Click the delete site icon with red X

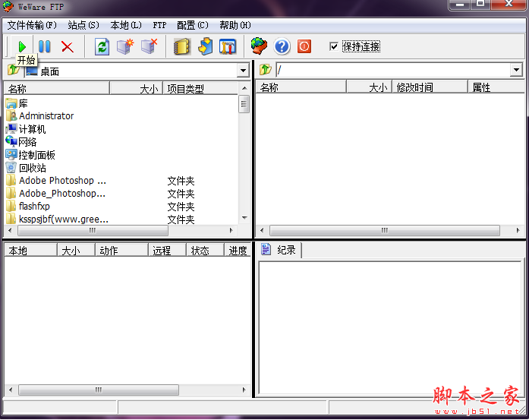[150, 46]
